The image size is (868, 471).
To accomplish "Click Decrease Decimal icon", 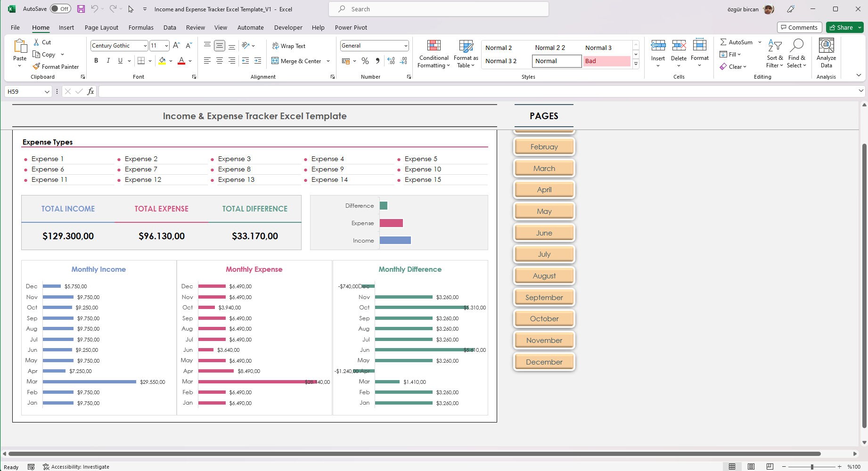I will click(403, 61).
